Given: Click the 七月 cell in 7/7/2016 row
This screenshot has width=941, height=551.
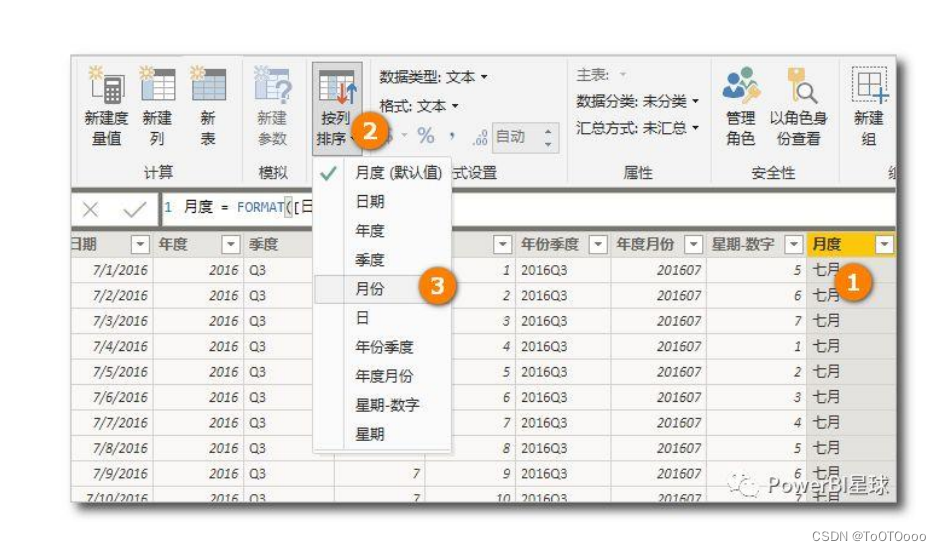Looking at the screenshot, I should (x=851, y=423).
